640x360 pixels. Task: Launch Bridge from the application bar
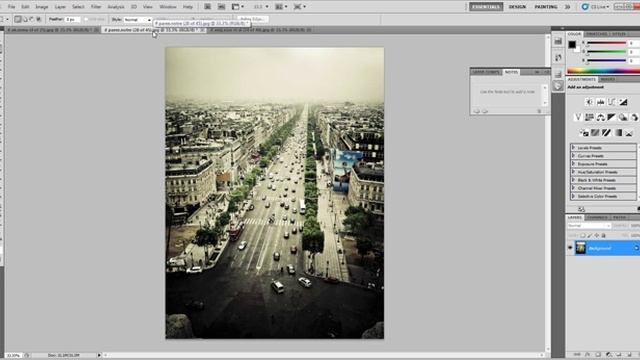[x=207, y=7]
